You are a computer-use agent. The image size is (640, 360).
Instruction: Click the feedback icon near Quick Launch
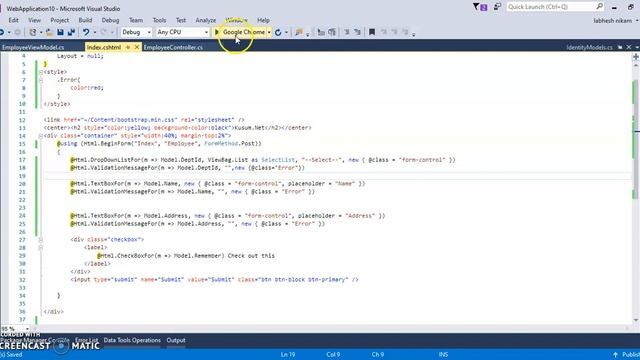point(497,7)
